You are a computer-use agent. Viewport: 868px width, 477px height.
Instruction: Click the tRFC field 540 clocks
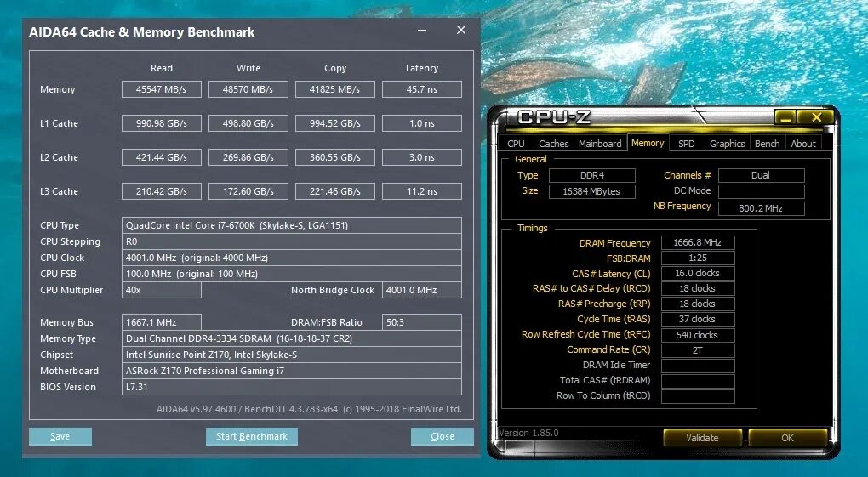click(x=698, y=335)
